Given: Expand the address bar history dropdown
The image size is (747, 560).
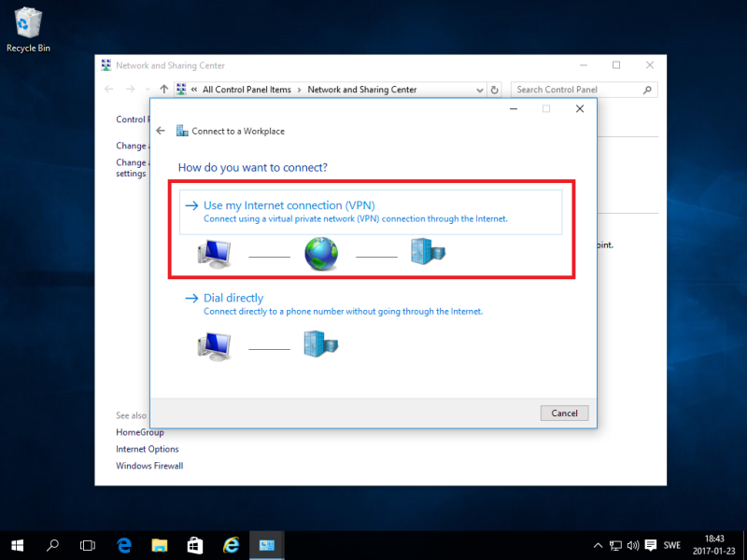Looking at the screenshot, I should tap(480, 90).
